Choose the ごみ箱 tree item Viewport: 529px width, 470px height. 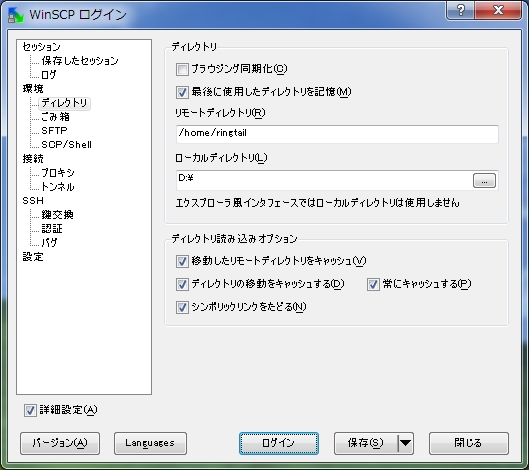(x=55, y=117)
